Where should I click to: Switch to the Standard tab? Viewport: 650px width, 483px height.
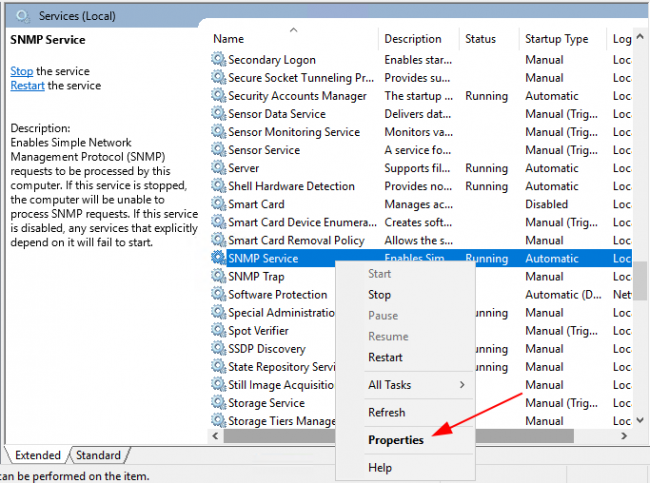pos(98,455)
